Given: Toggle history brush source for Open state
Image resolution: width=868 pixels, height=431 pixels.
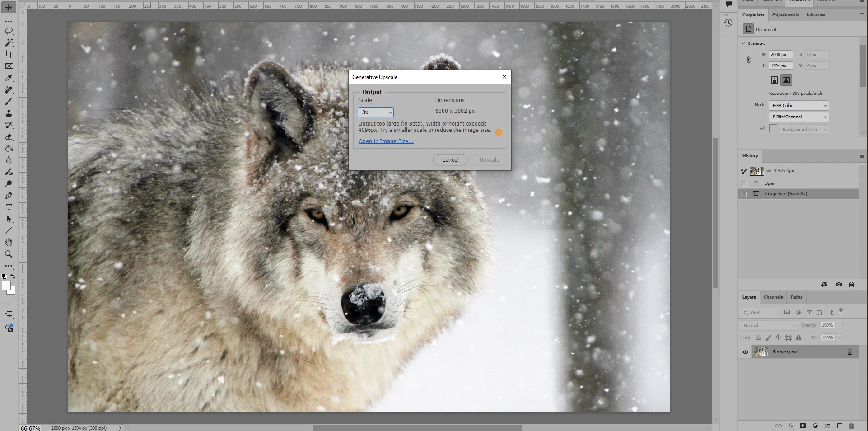Looking at the screenshot, I should click(x=744, y=183).
